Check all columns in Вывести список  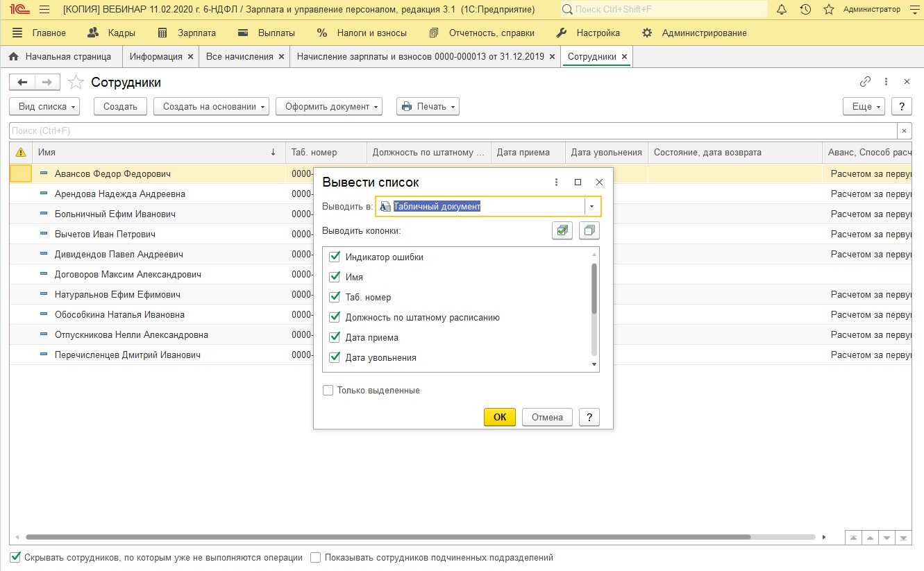(562, 230)
